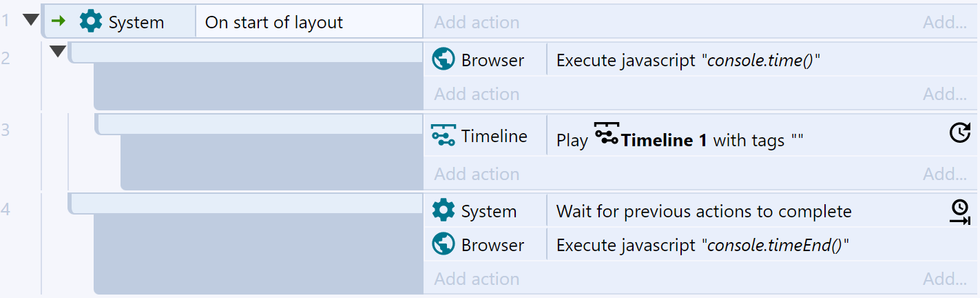Select event row number 1

click(6, 21)
